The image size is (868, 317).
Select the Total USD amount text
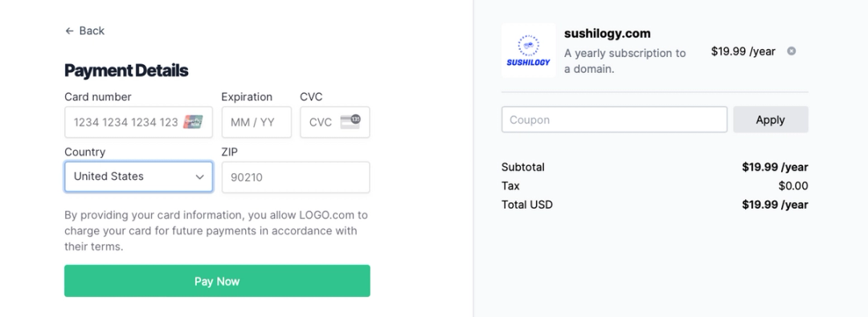(775, 205)
